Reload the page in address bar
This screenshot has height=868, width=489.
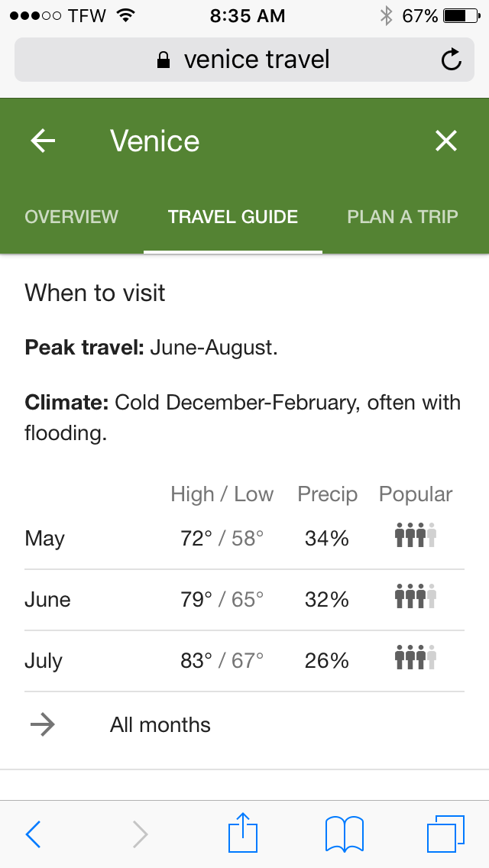(x=452, y=60)
